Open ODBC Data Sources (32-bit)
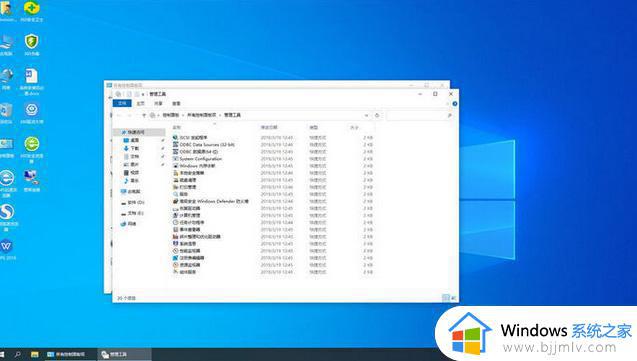637x361 pixels. 204,145
